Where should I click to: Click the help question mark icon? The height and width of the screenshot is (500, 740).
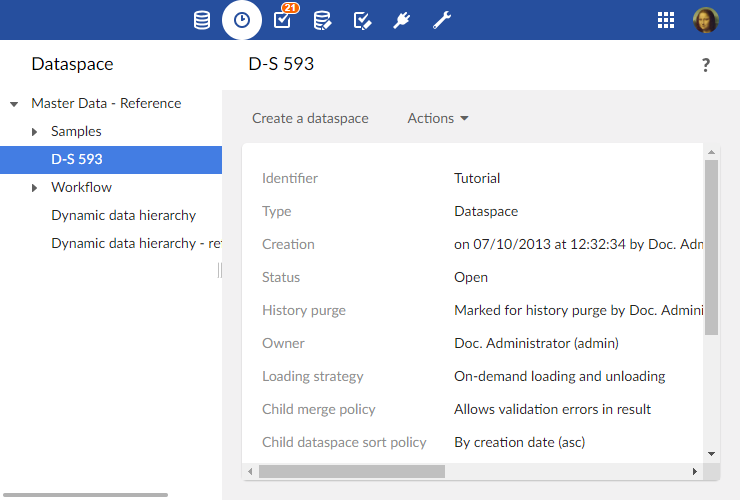(x=705, y=65)
